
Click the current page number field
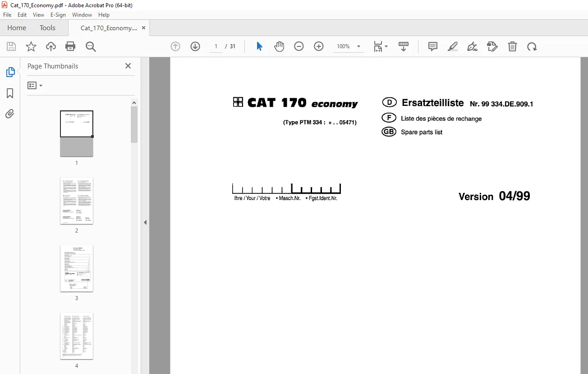pyautogui.click(x=216, y=46)
